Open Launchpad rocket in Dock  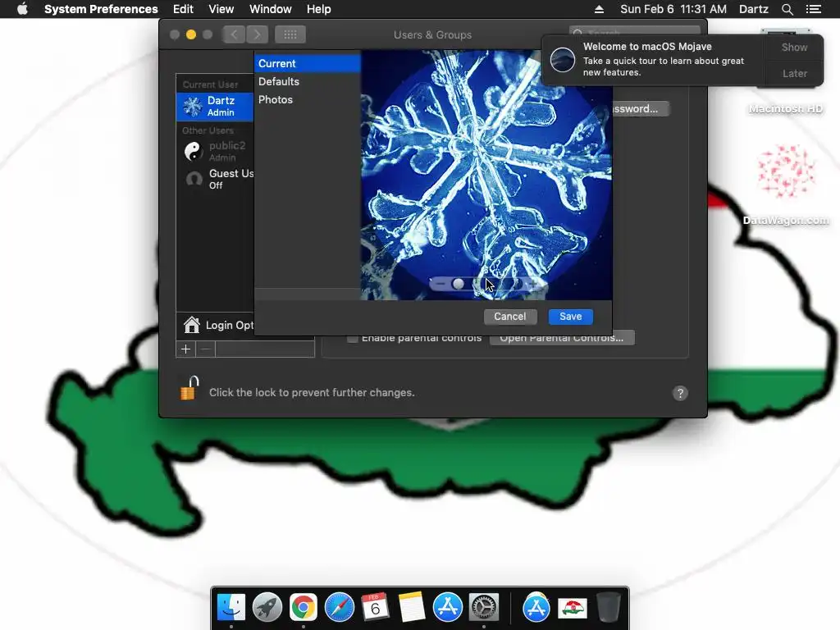267,608
